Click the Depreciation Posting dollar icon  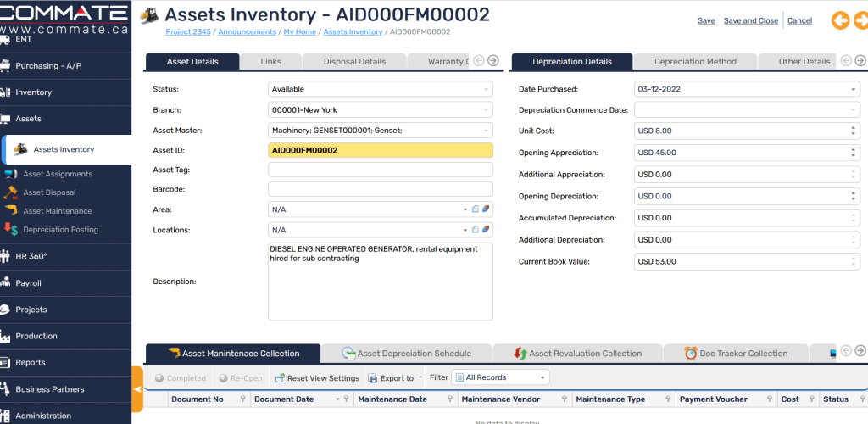point(10,229)
